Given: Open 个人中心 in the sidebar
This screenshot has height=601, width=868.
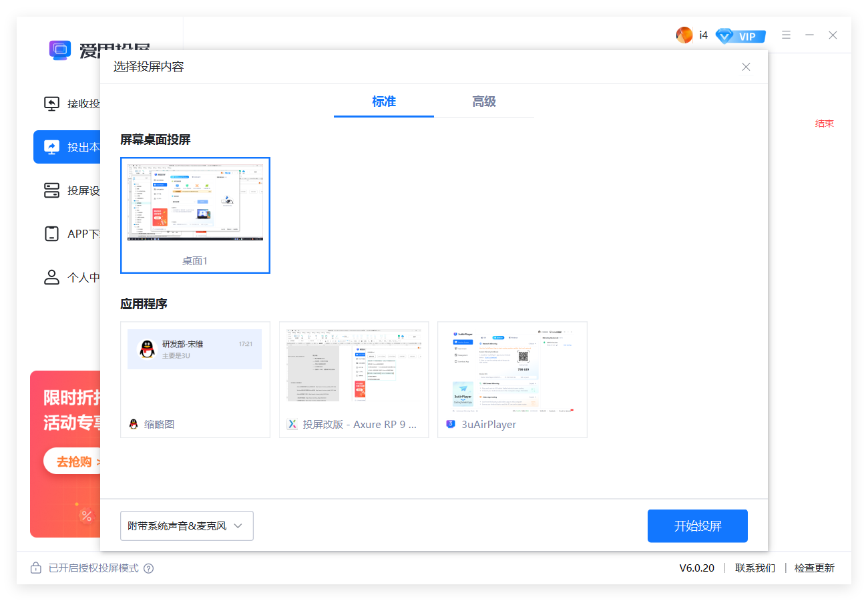Looking at the screenshot, I should click(67, 277).
